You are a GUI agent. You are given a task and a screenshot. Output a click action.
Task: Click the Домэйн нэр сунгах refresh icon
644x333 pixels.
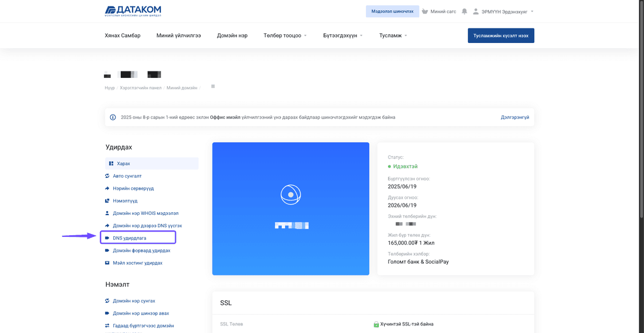107,301
